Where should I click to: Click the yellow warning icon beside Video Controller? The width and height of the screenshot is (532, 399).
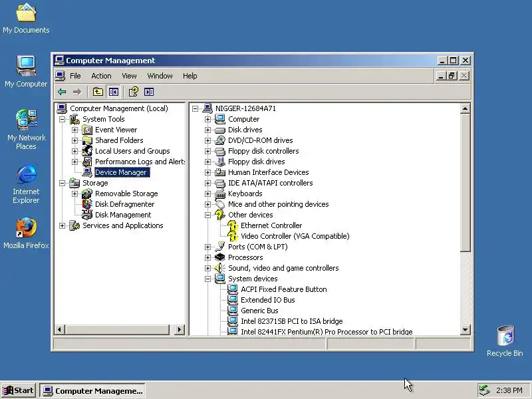click(x=233, y=236)
